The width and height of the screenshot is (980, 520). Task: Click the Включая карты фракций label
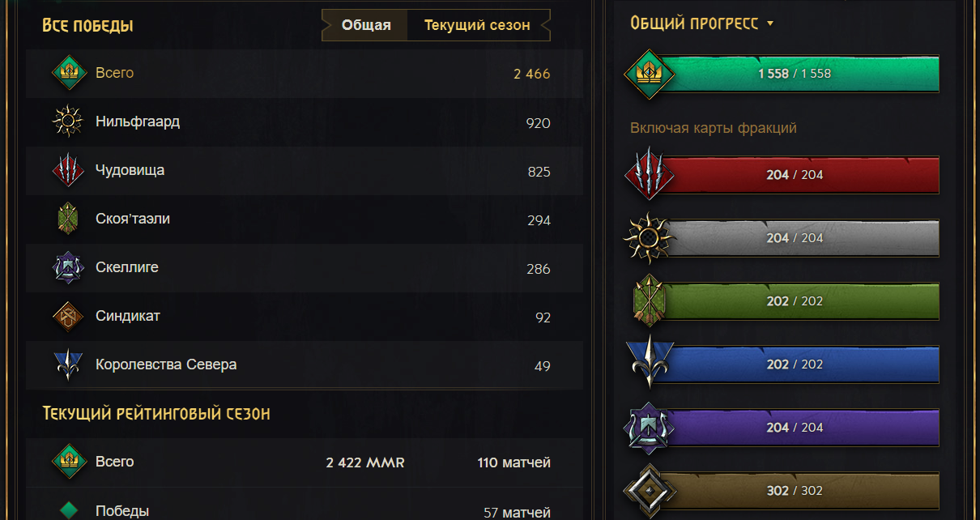pos(714,128)
